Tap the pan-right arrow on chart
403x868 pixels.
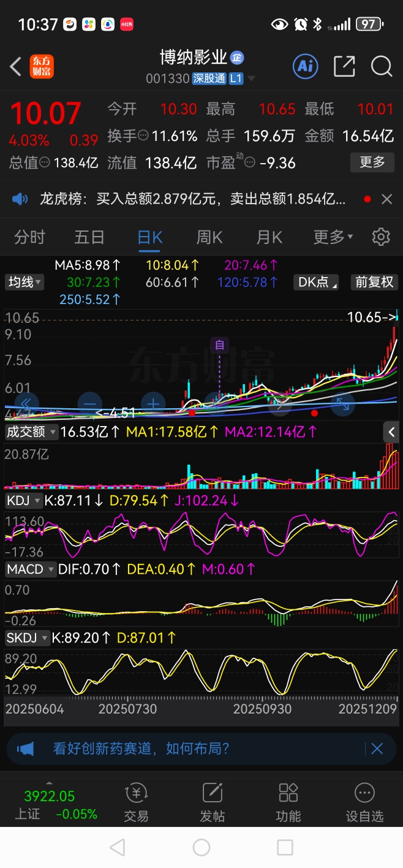click(x=279, y=404)
